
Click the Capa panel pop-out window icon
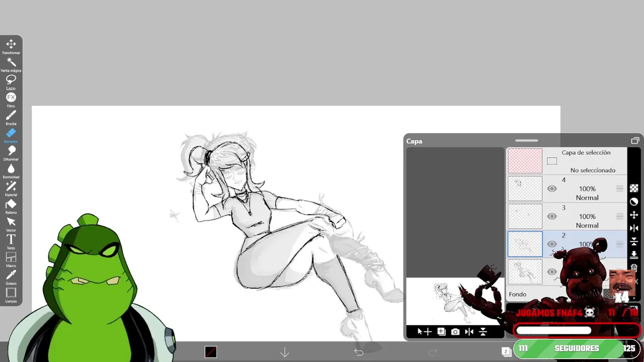[635, 141]
